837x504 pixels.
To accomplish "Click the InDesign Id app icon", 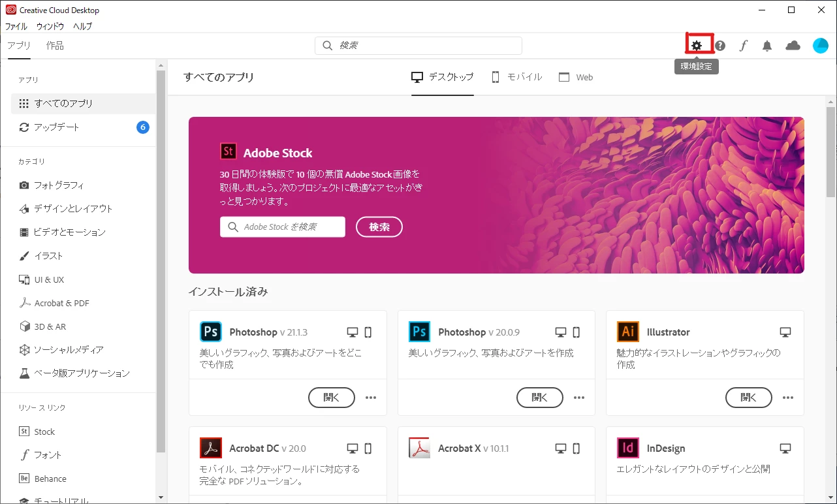I will point(628,448).
